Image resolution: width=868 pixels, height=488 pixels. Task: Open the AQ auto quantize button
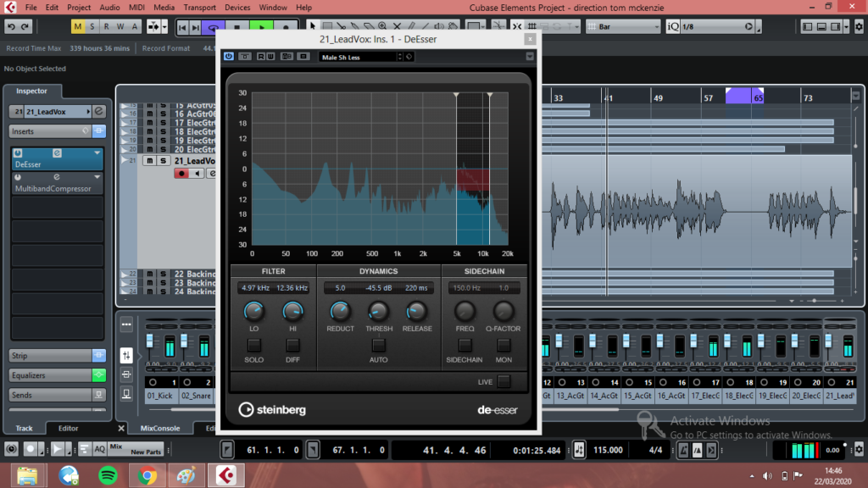click(99, 449)
